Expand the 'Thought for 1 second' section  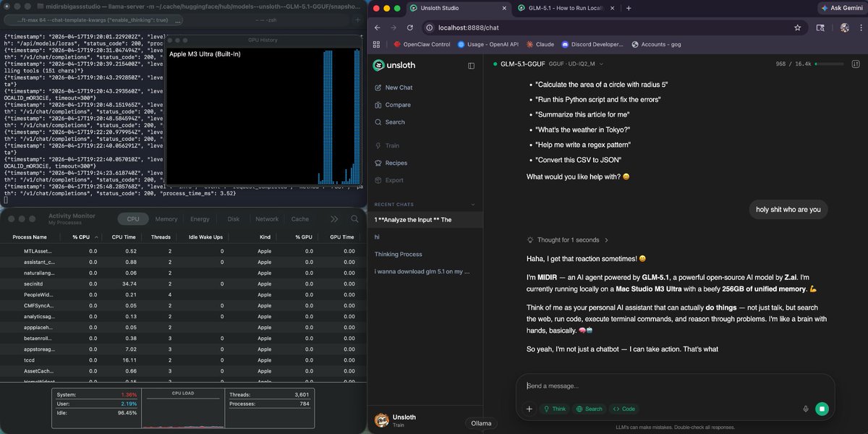point(568,240)
